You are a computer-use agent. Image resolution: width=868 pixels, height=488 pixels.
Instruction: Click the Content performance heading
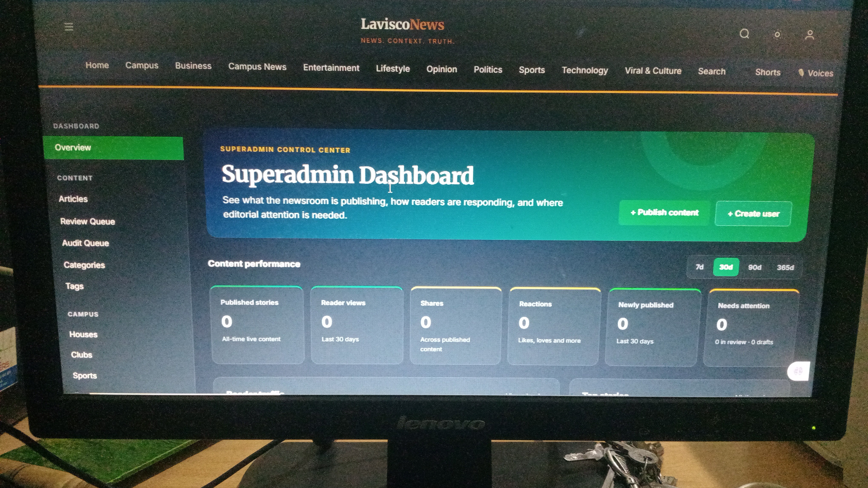click(x=254, y=264)
